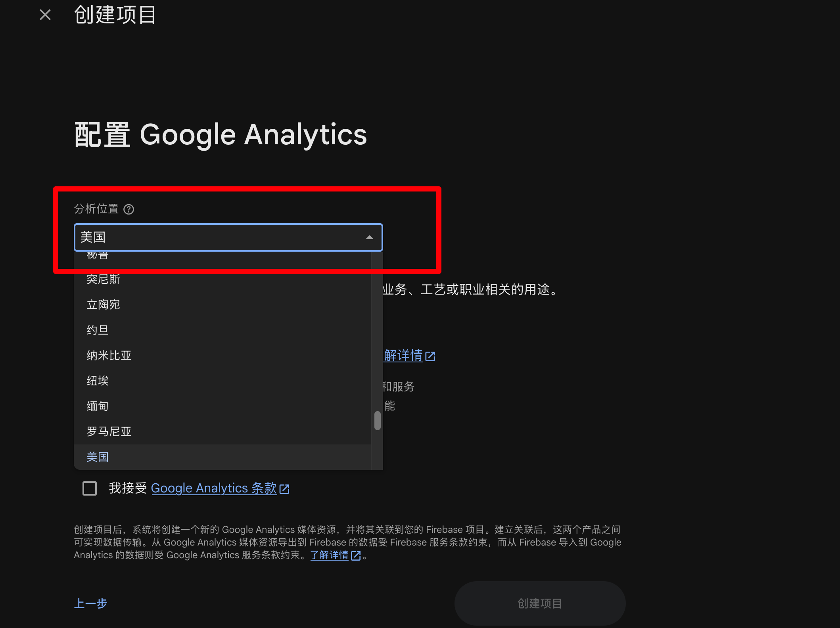The width and height of the screenshot is (840, 628).
Task: Open the partially hidden 解详情 link
Action: tap(409, 356)
